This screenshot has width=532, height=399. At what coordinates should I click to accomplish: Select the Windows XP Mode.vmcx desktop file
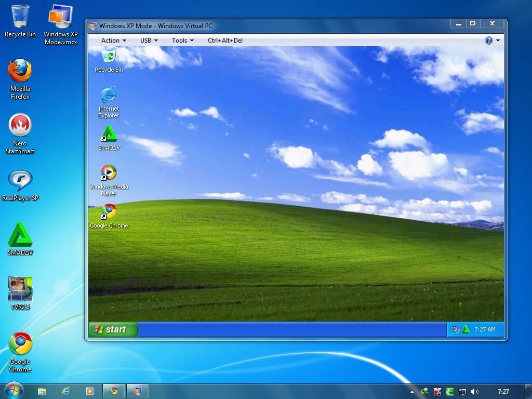61,25
